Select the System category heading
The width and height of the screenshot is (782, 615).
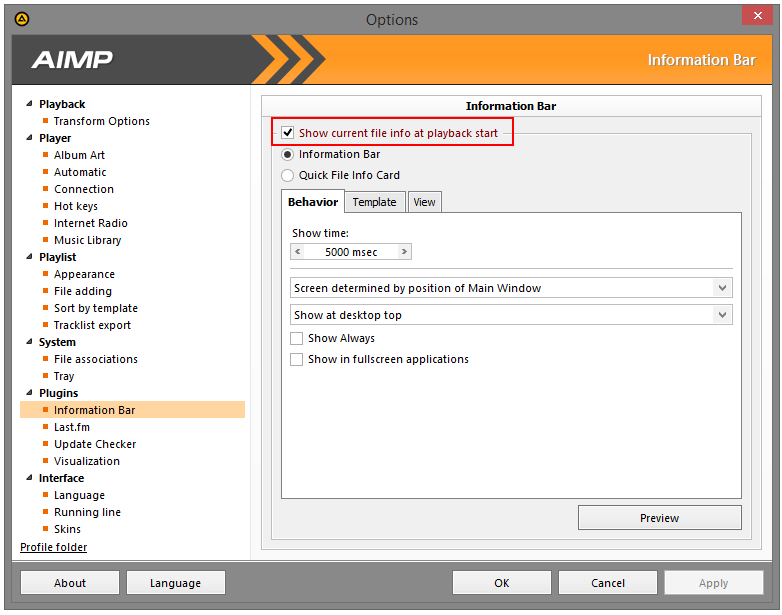[57, 342]
